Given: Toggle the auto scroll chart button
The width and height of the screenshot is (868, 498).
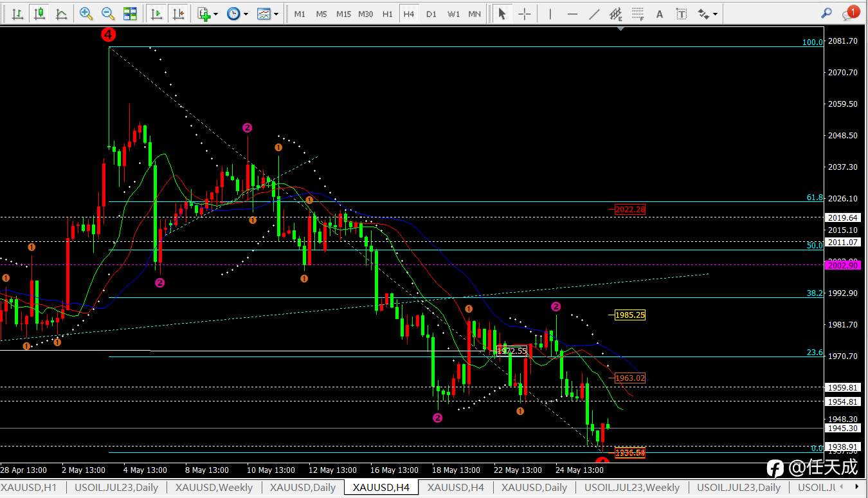Looking at the screenshot, I should 156,14.
